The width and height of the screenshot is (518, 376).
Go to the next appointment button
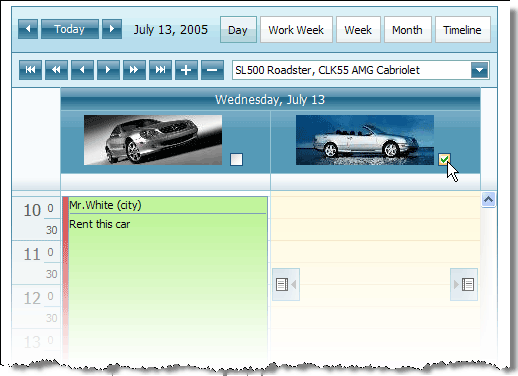[464, 284]
